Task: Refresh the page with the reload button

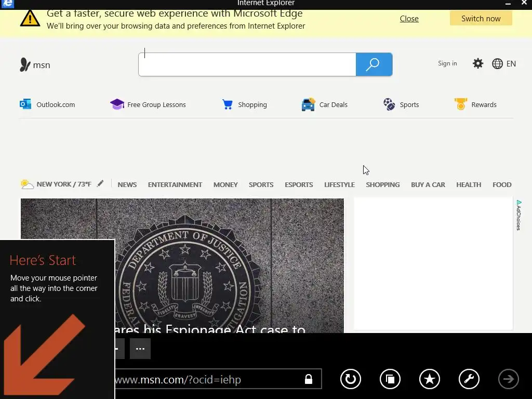Action: coord(351,379)
